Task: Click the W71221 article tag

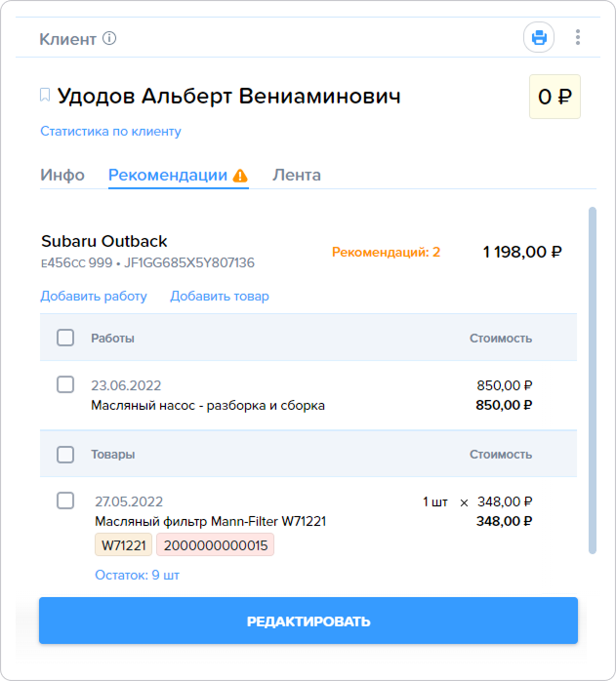Action: click(x=123, y=545)
